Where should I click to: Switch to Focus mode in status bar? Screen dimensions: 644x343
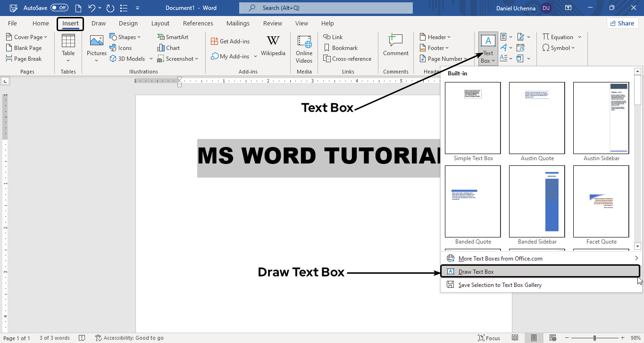(489, 338)
